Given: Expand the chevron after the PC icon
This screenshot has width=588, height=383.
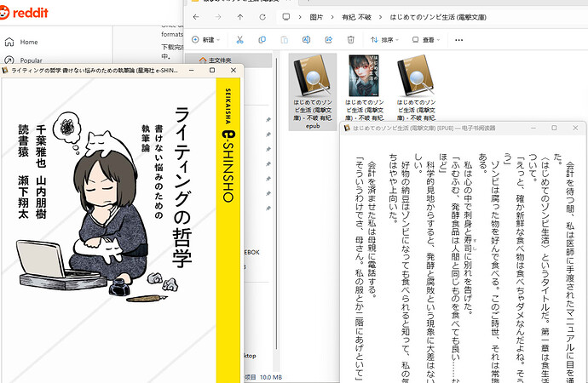Looking at the screenshot, I should (x=300, y=17).
